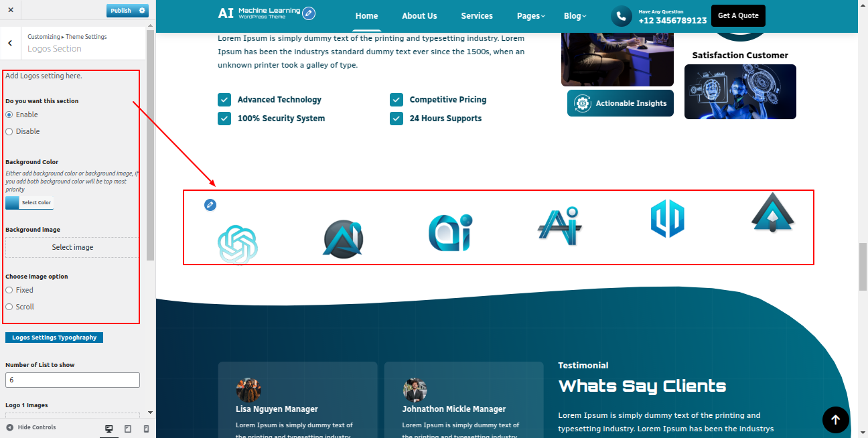Screen dimensions: 868x438
Task: Expand the Blog dropdown menu
Action: tap(575, 16)
